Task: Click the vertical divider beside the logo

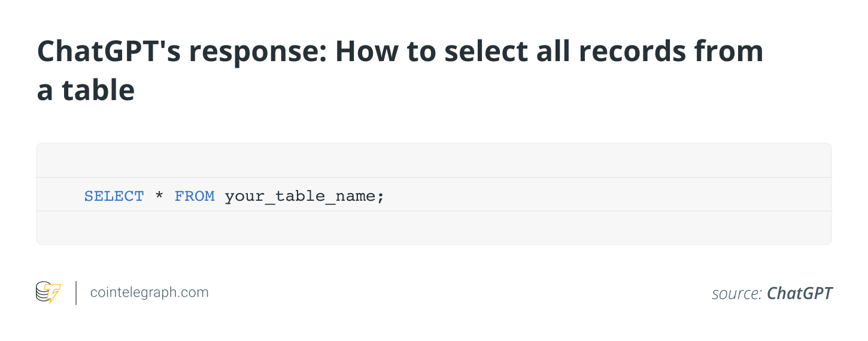Action: pyautogui.click(x=76, y=292)
